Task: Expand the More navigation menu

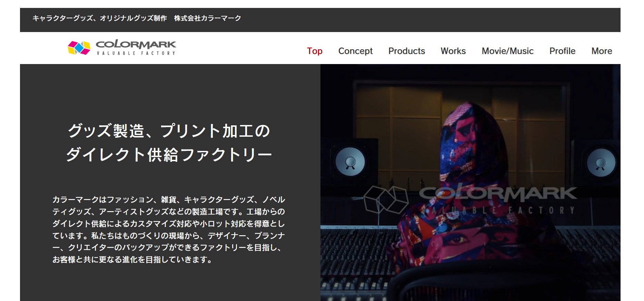Action: (x=602, y=51)
